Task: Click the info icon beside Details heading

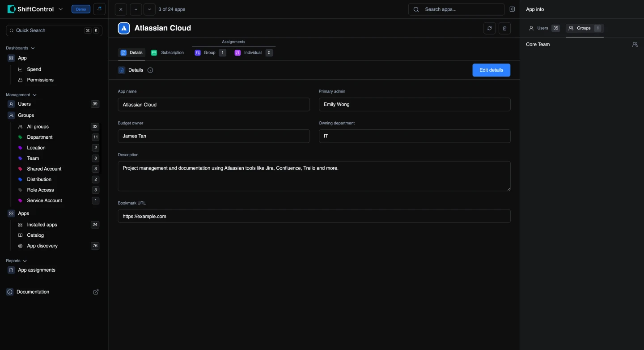Action: point(150,70)
